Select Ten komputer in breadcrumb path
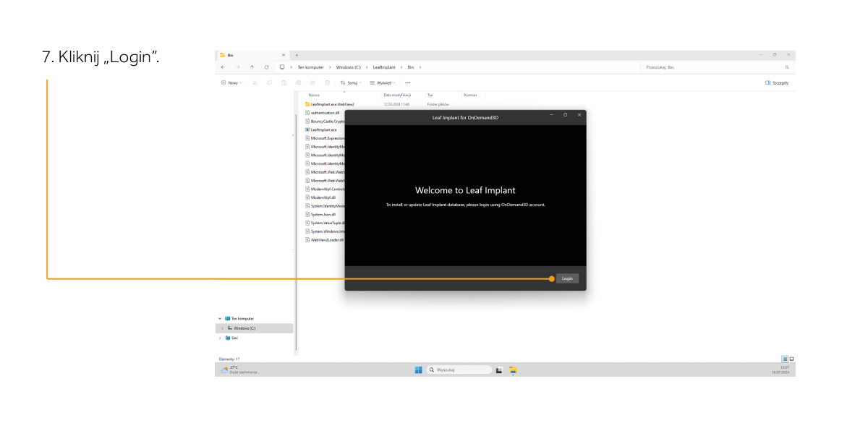868x423 pixels. [310, 67]
